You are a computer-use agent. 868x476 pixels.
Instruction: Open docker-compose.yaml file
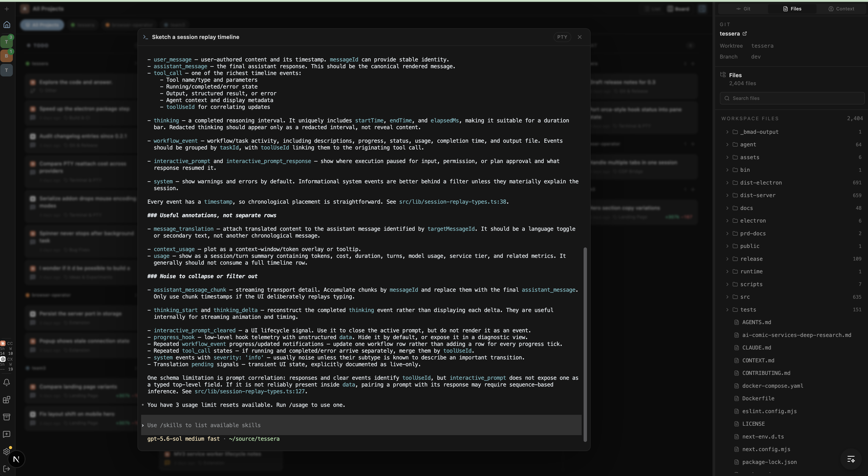(773, 386)
